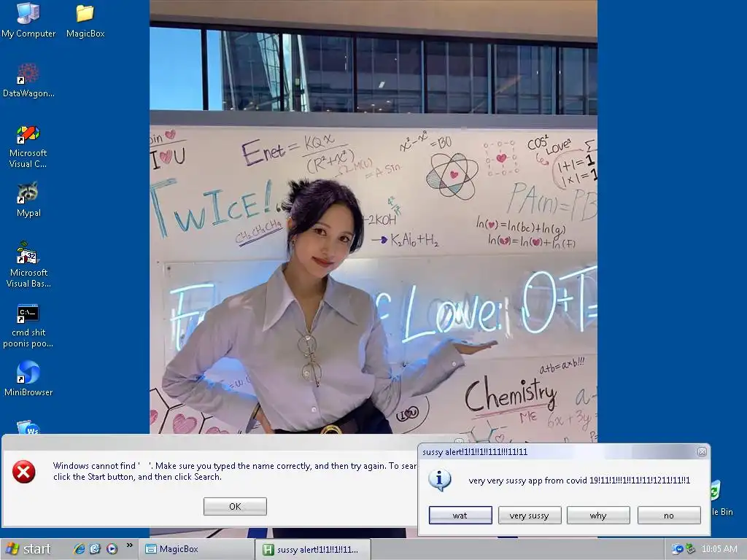The image size is (747, 560).
Task: Click the Windows cannot find error message text
Action: tap(235, 472)
